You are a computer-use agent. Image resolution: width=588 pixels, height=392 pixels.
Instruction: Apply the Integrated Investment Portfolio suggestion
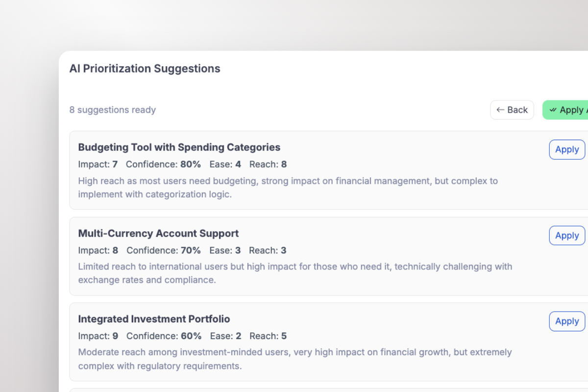567,321
